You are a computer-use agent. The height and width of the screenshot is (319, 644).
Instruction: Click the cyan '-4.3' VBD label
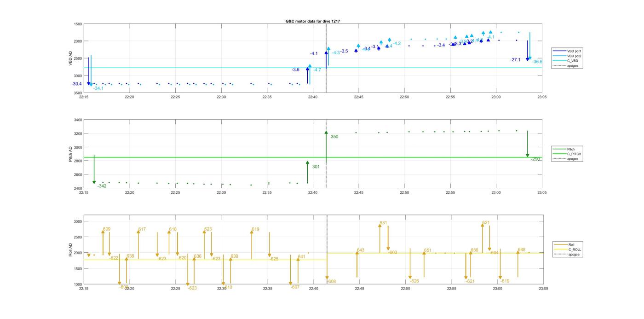click(x=336, y=52)
